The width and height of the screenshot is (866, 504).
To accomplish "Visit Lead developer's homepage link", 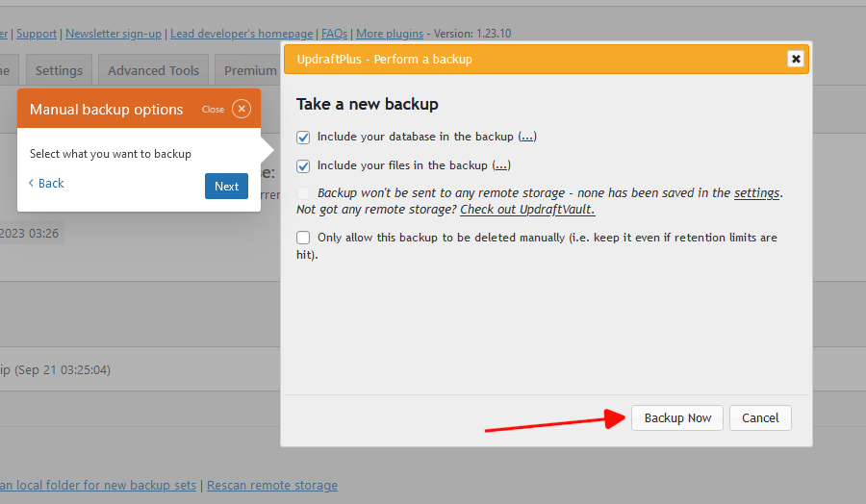I will point(242,34).
